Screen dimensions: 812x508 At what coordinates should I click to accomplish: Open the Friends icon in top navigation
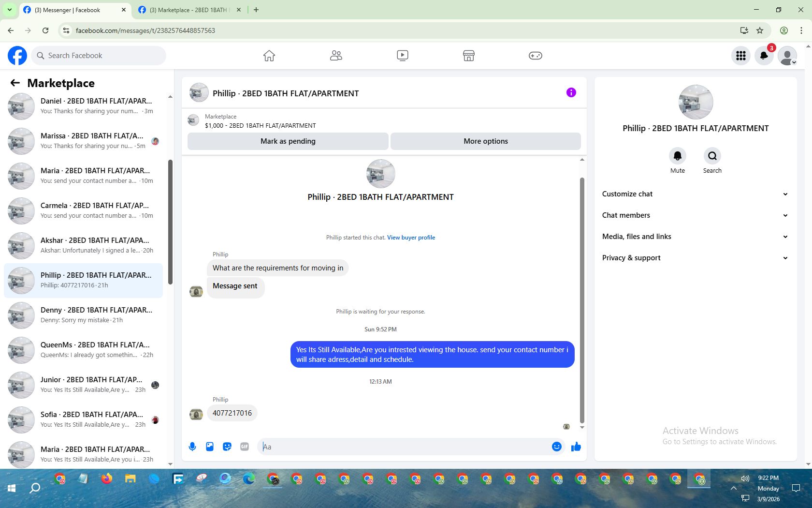[336, 56]
